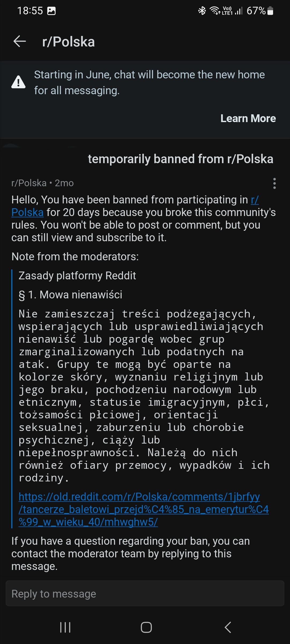This screenshot has height=644, width=290.
Task: Tap the 18:55 clock in the status bar
Action: pyautogui.click(x=30, y=11)
